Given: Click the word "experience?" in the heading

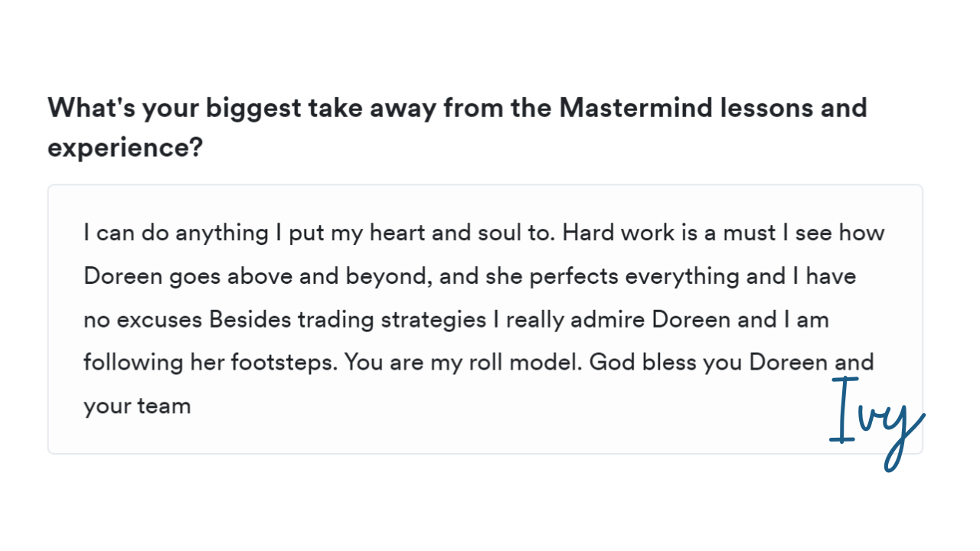Looking at the screenshot, I should [x=125, y=147].
